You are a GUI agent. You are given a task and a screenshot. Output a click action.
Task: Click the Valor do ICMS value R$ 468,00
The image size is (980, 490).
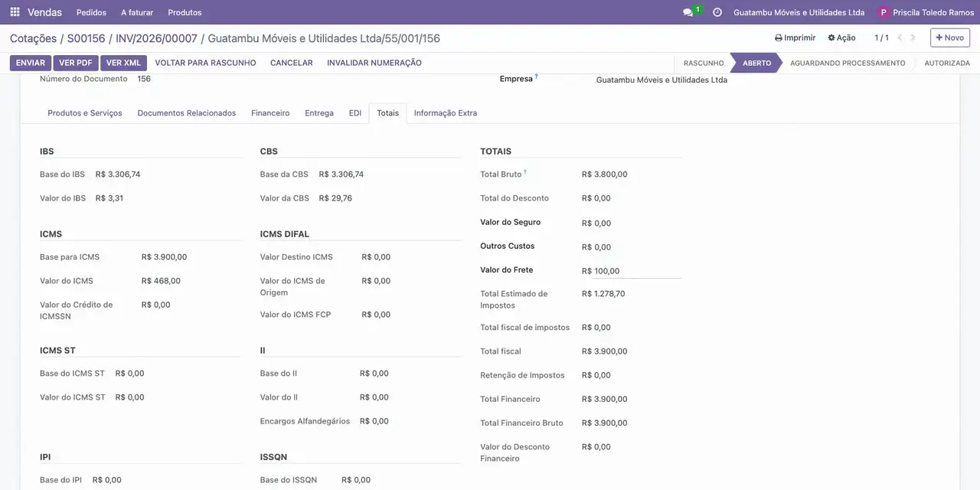coord(161,281)
